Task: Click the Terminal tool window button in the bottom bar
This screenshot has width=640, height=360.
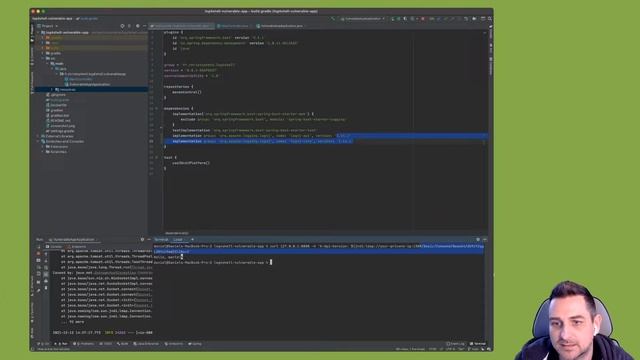Action: pyautogui.click(x=478, y=344)
